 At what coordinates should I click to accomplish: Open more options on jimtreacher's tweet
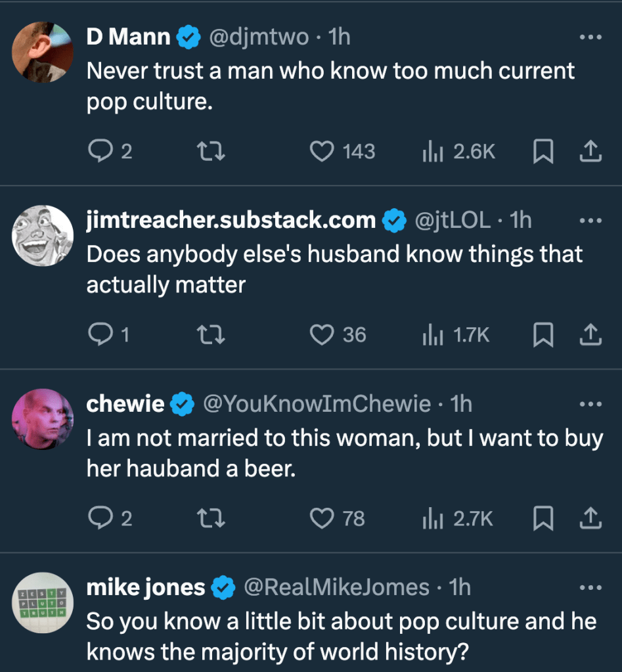[x=590, y=221]
